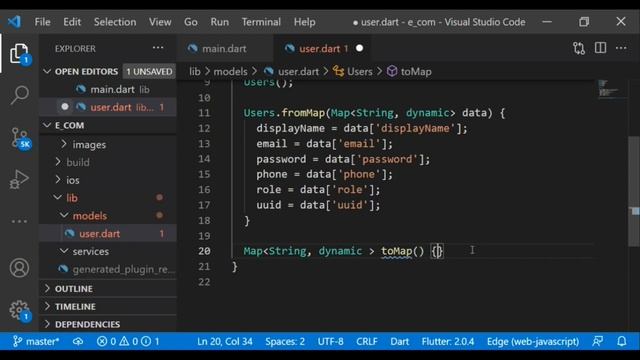Screen dimensions: 640x360
Task: Click the editor vertical scrollbar thumb
Action: [x=634, y=191]
